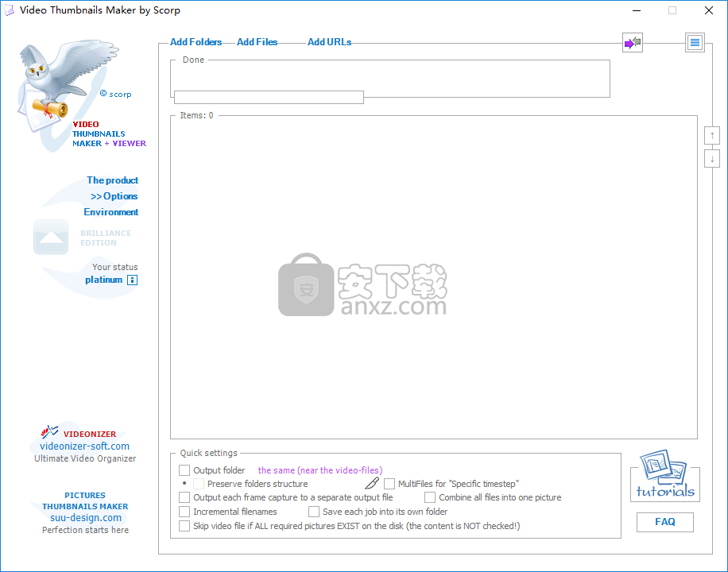Screen dimensions: 728x572
Task: Check Skip video file if pictures exist
Action: point(184,526)
